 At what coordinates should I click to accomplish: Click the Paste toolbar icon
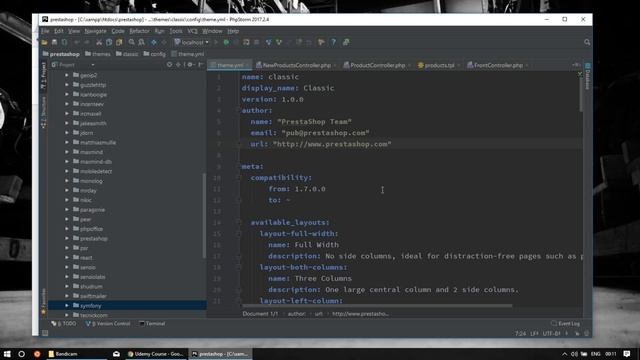point(119,42)
